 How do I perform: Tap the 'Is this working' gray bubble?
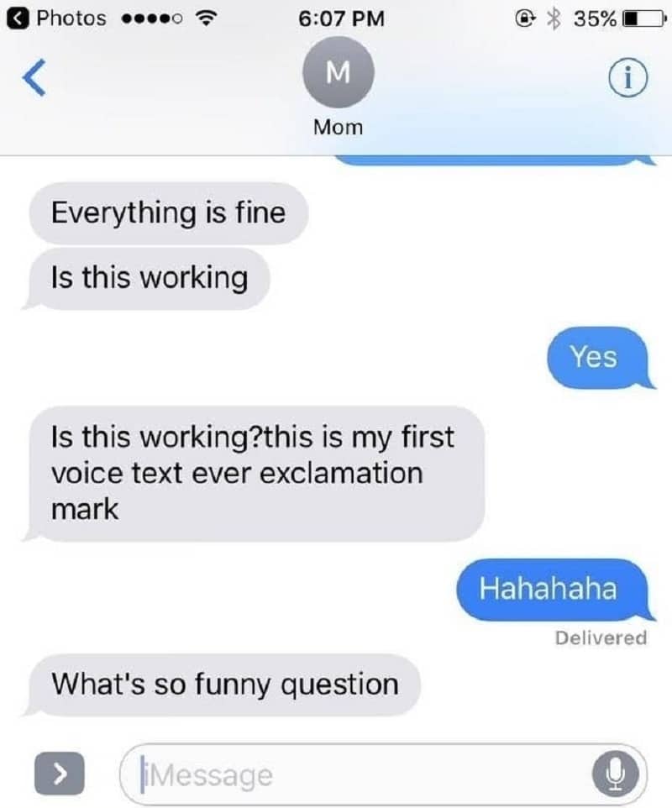point(147,278)
